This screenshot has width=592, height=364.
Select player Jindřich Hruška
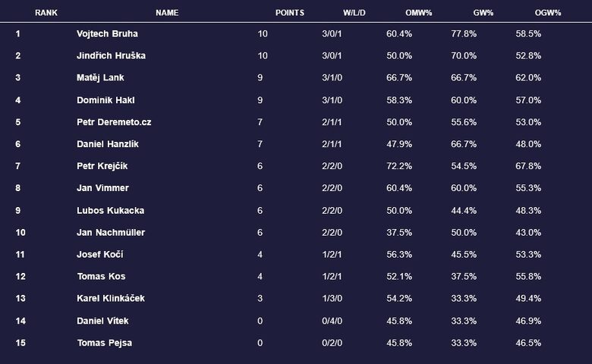111,56
